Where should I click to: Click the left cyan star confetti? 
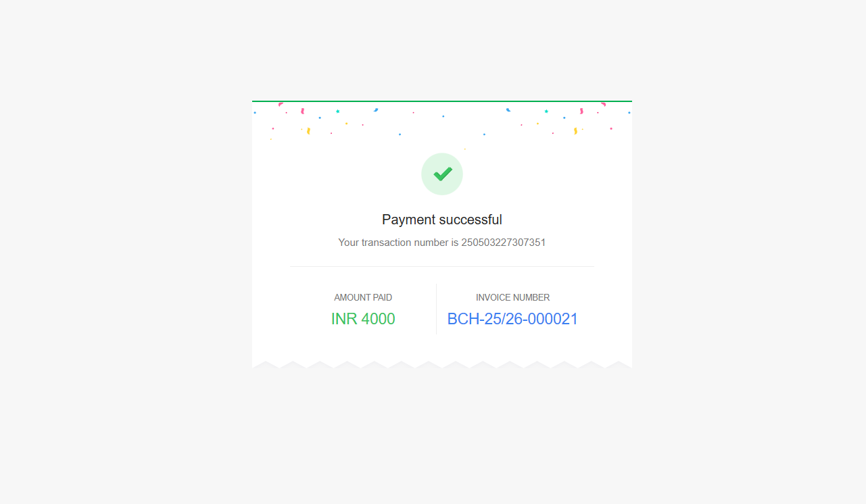337,111
